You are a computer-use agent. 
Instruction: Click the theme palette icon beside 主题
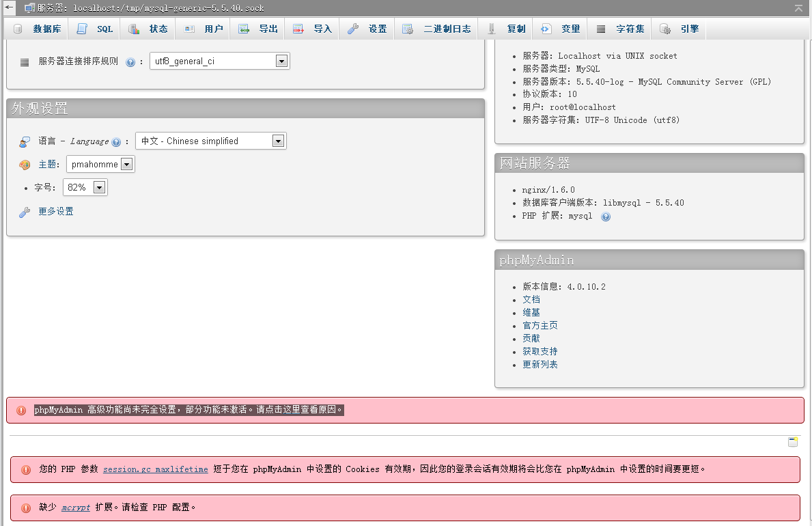25,165
